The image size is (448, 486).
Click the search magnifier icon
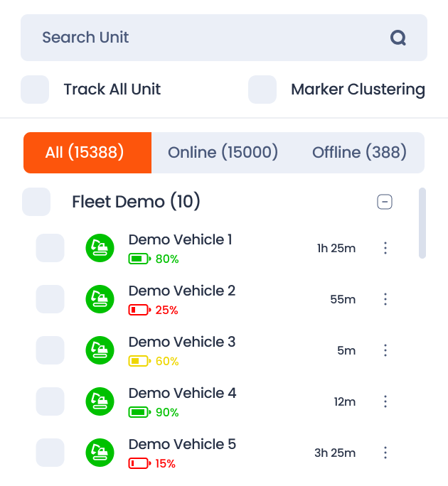[x=398, y=38]
